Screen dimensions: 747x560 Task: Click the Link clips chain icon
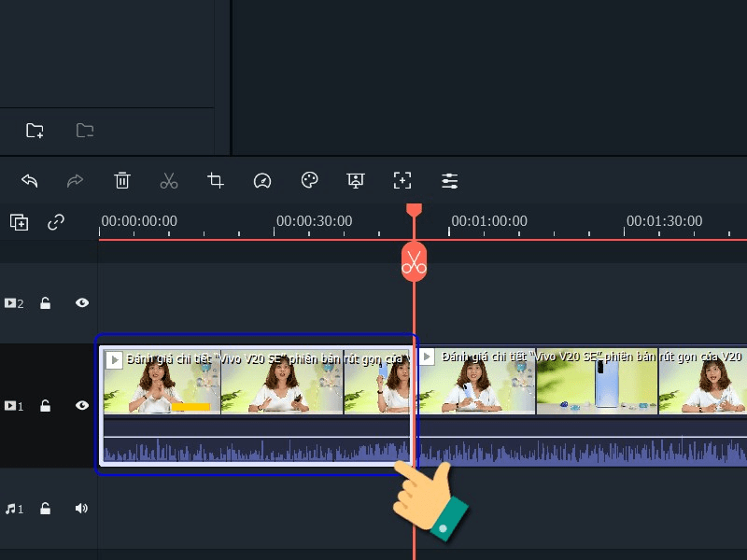click(56, 222)
